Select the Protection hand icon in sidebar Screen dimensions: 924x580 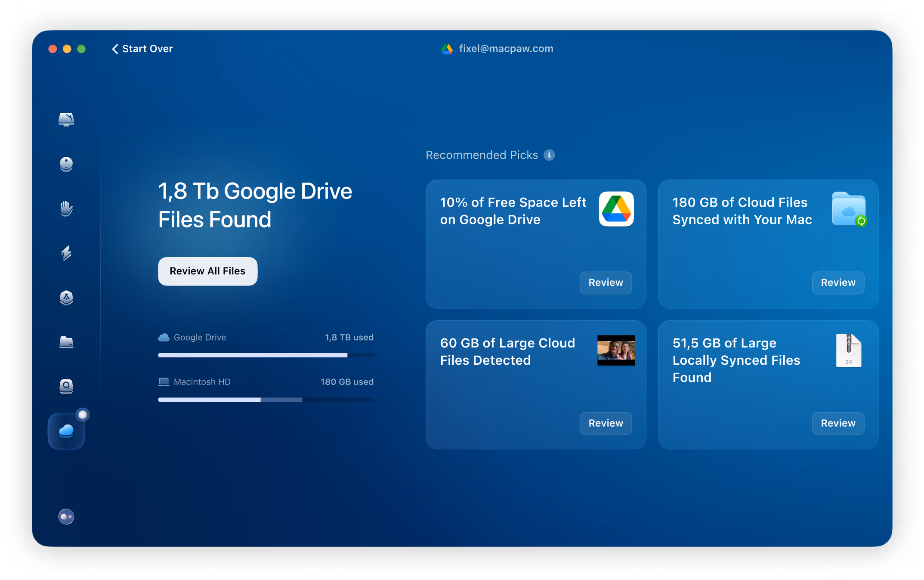pyautogui.click(x=66, y=208)
